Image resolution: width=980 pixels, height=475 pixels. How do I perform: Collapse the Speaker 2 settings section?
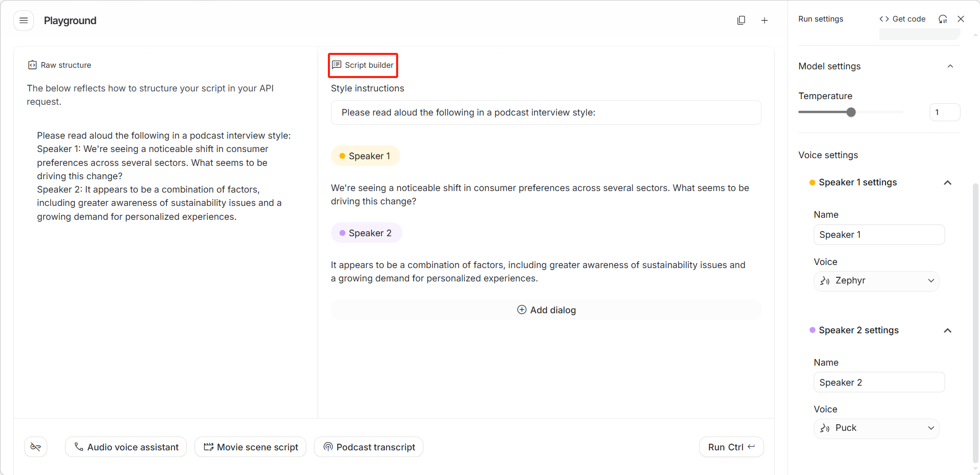(948, 331)
